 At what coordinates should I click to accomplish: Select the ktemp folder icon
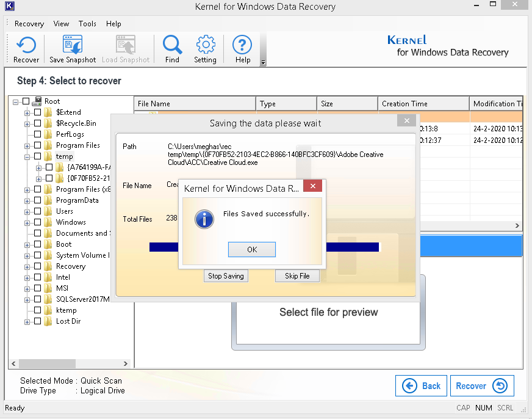pos(48,310)
